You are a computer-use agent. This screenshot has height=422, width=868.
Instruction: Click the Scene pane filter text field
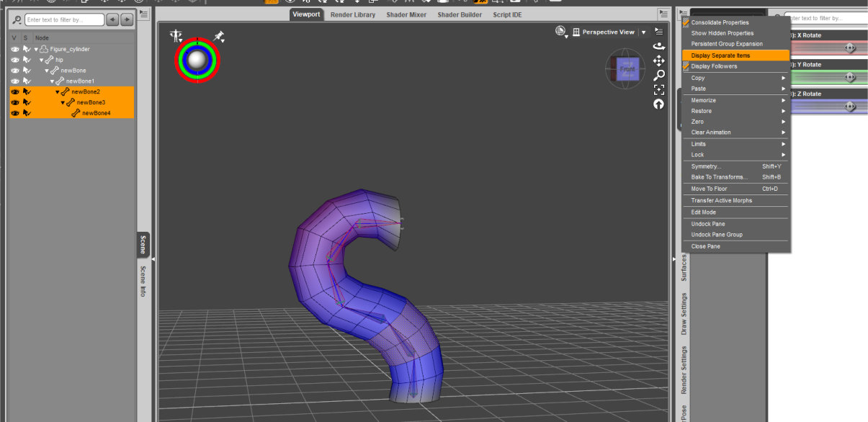point(65,20)
